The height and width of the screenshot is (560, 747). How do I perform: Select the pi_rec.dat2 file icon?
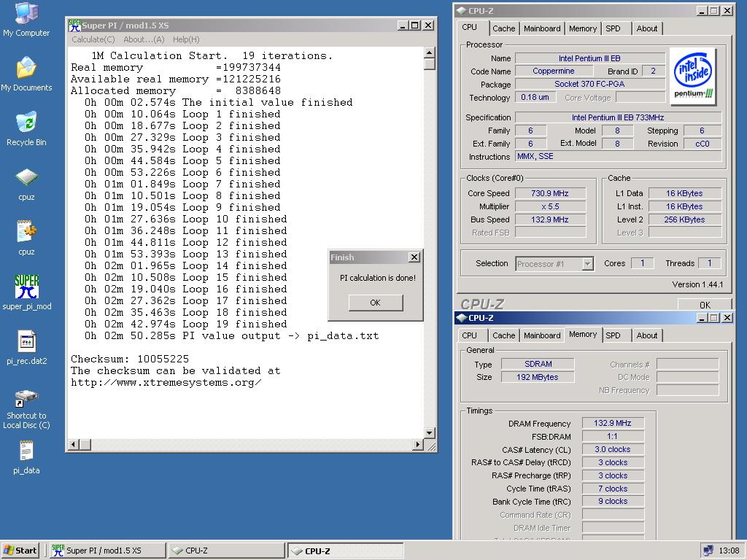[x=27, y=348]
